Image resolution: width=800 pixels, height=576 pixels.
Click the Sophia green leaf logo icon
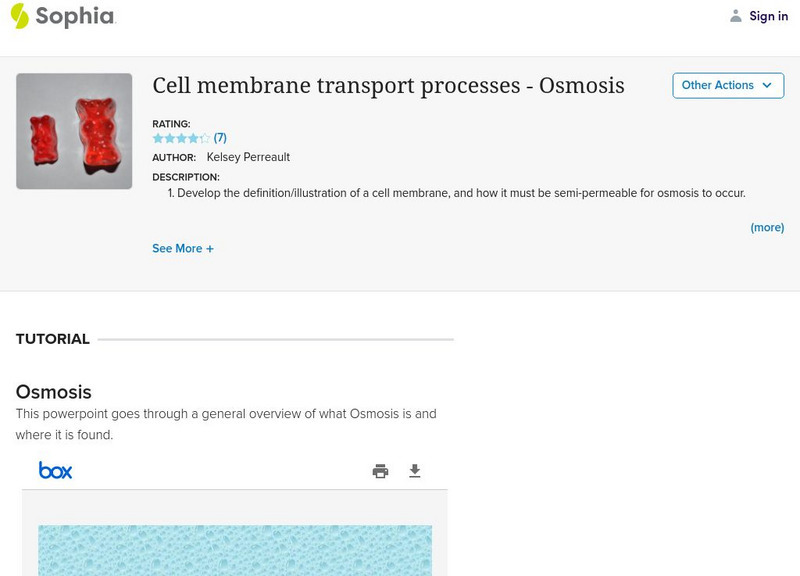pyautogui.click(x=19, y=16)
